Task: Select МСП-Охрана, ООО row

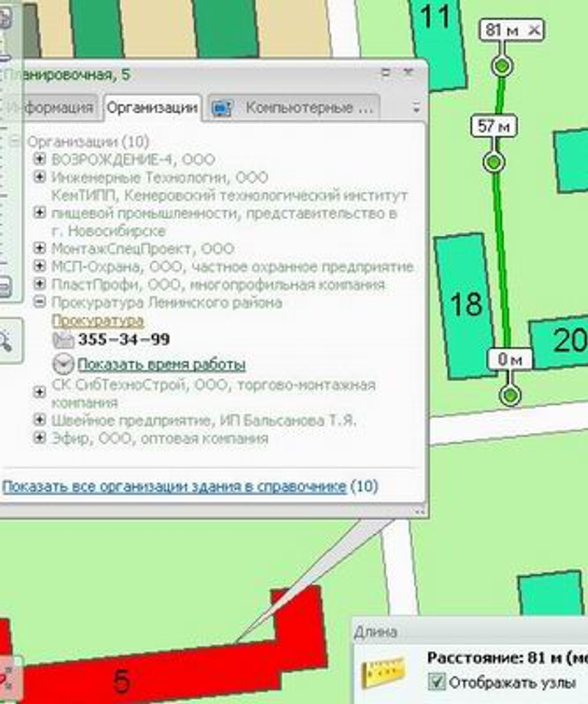Action: tap(232, 267)
